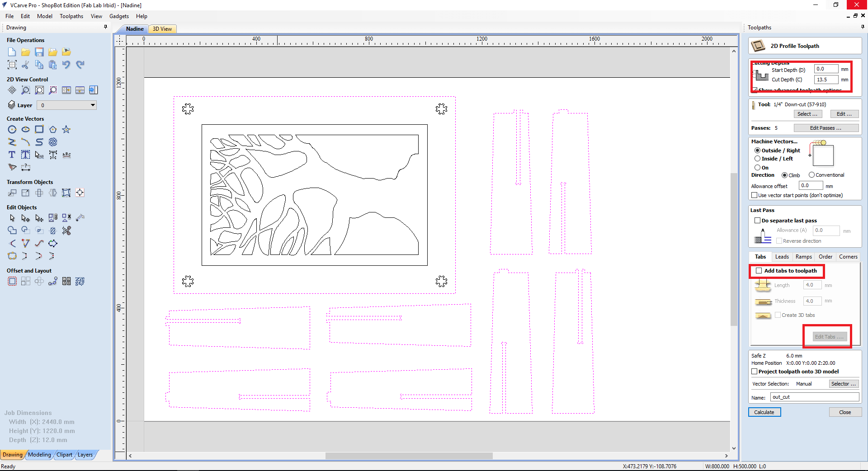Click the Edit tool button

(x=844, y=114)
